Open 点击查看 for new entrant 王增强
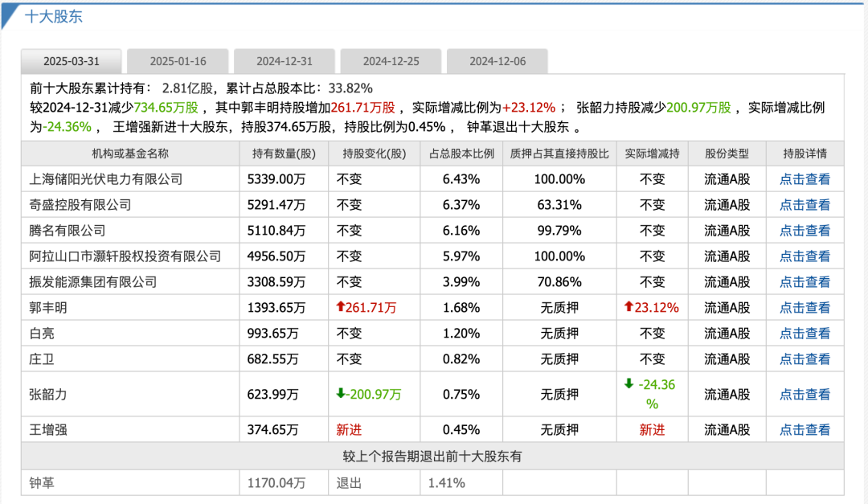Viewport: 868px width, 504px height. (805, 430)
